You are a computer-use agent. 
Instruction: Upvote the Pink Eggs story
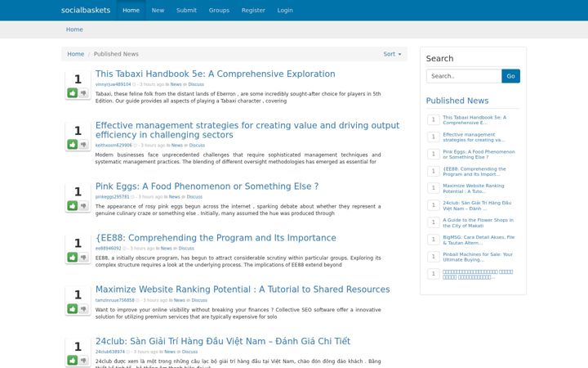[x=73, y=205]
